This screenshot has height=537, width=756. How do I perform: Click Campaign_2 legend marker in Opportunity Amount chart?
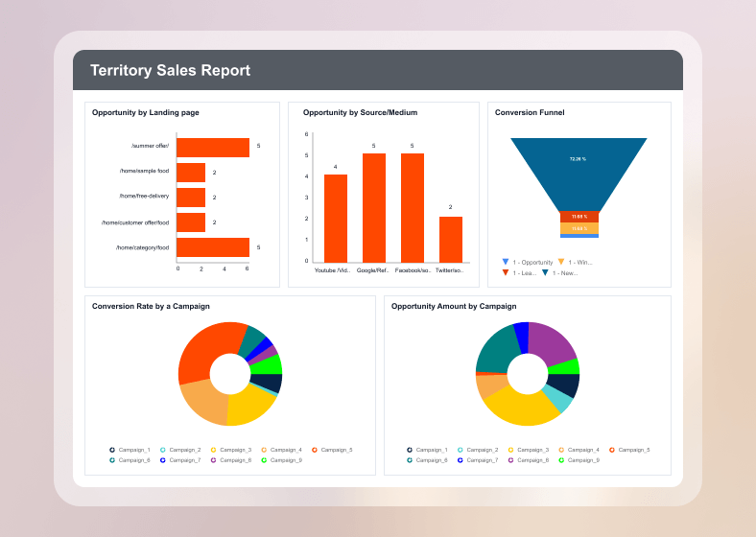coord(461,450)
